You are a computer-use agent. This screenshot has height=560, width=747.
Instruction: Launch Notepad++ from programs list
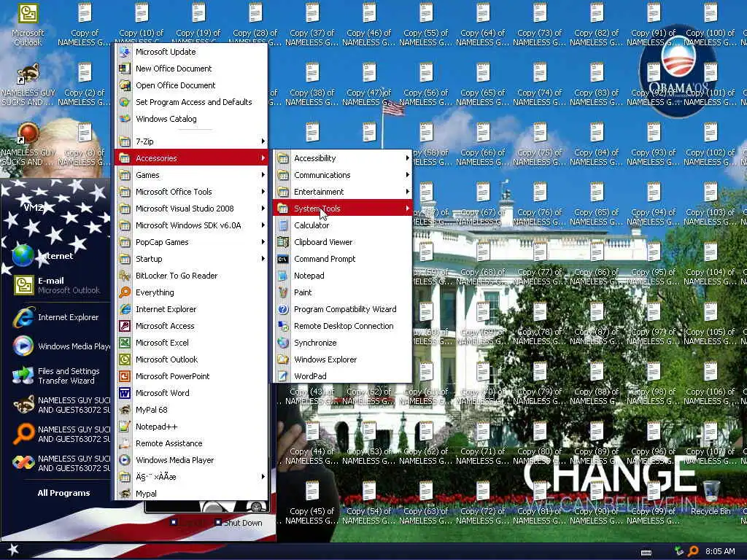[x=191, y=426]
